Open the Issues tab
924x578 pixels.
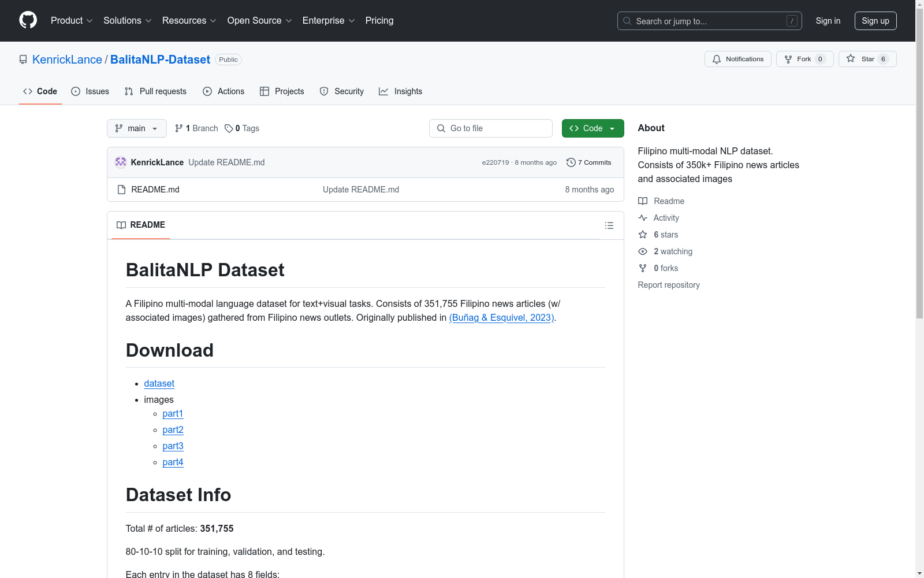coord(90,91)
